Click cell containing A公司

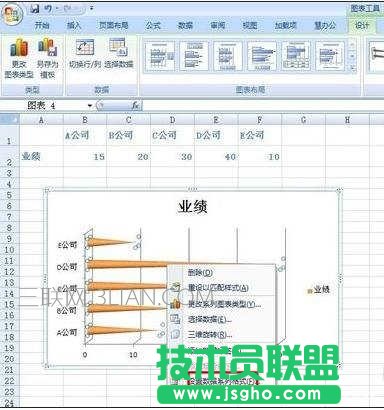(85, 135)
